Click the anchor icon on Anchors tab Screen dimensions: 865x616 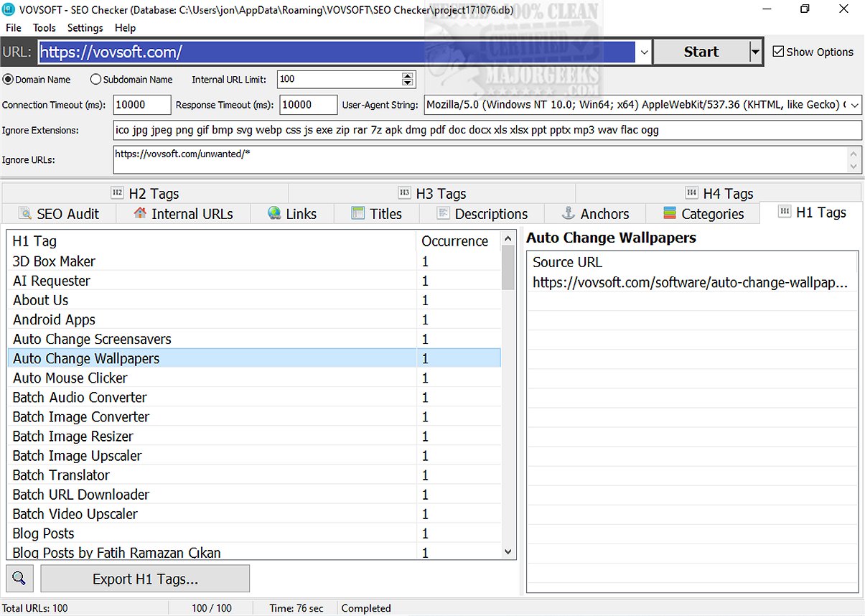[x=569, y=213]
